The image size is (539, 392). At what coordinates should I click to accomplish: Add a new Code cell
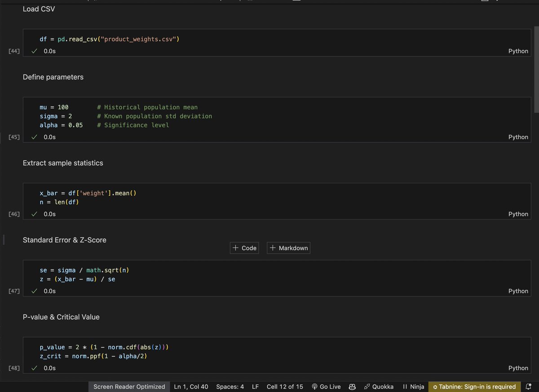coord(244,248)
